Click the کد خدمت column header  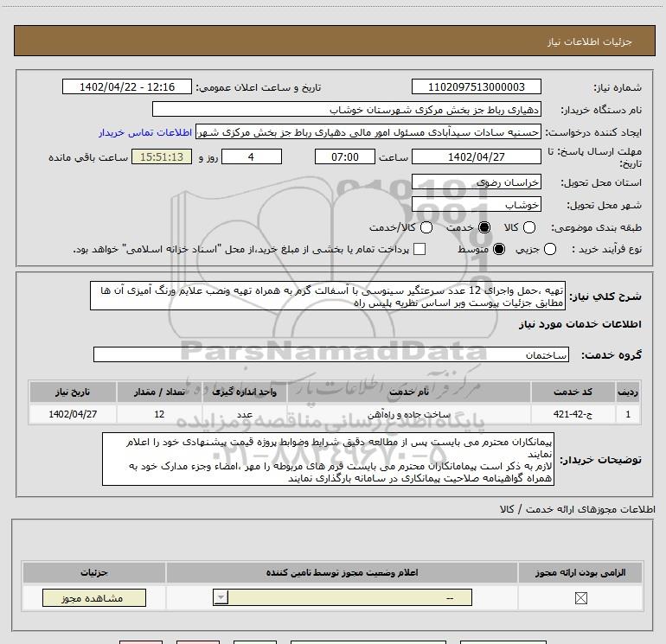573,392
